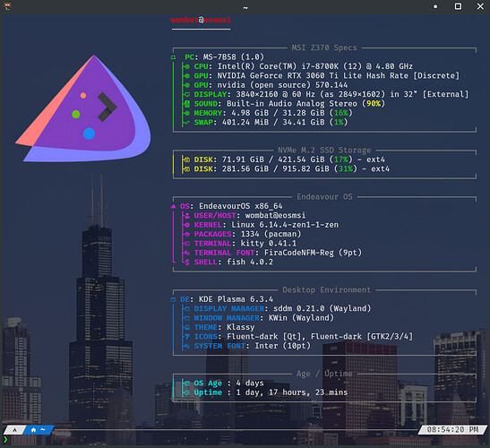
Task: Click the 08:54:20 PM clock segment
Action: coord(452,430)
